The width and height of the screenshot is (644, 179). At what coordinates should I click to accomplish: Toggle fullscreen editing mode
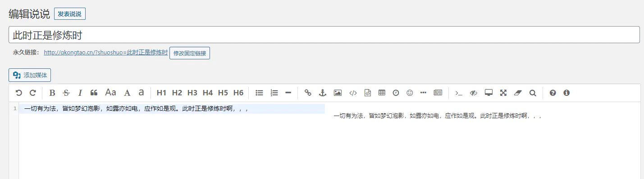tap(503, 93)
